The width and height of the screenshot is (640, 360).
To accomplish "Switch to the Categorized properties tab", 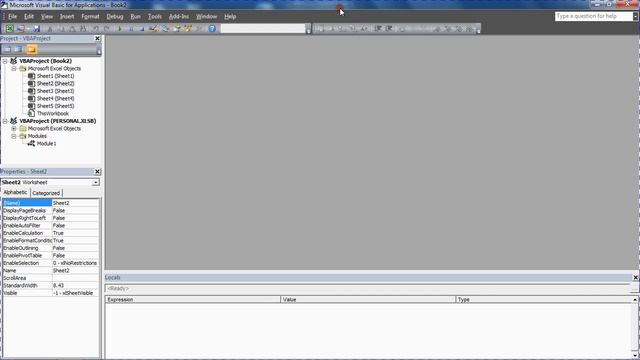I will (x=46, y=193).
